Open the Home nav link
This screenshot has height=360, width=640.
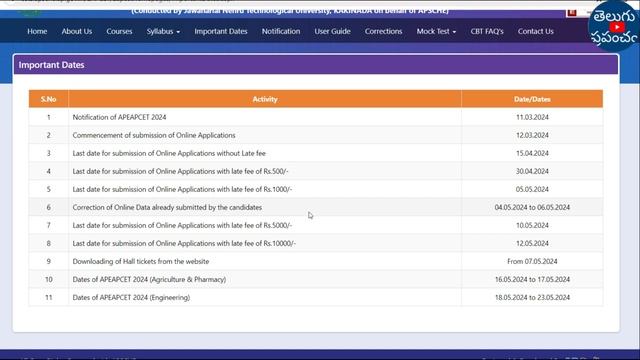pyautogui.click(x=37, y=31)
